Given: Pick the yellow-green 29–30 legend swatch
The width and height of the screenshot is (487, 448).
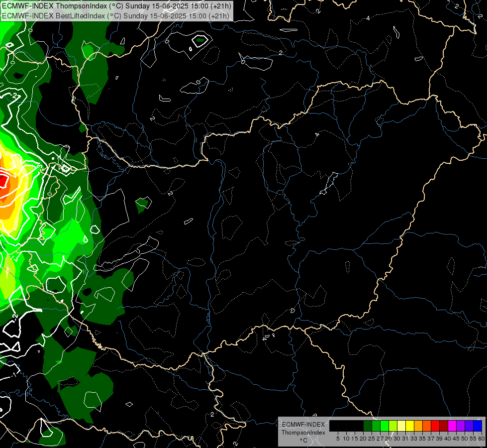Looking at the screenshot, I should click(393, 426).
